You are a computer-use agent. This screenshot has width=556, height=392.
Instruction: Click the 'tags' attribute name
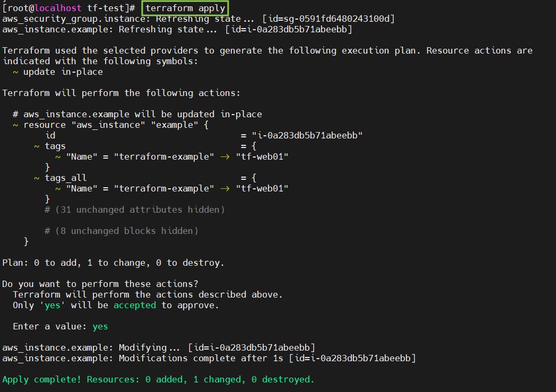(x=55, y=146)
